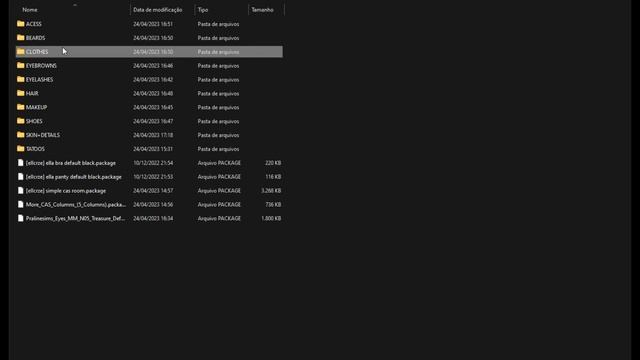Click date 24/04/2023 17:18 of SKIN+DETAILS

click(x=153, y=135)
